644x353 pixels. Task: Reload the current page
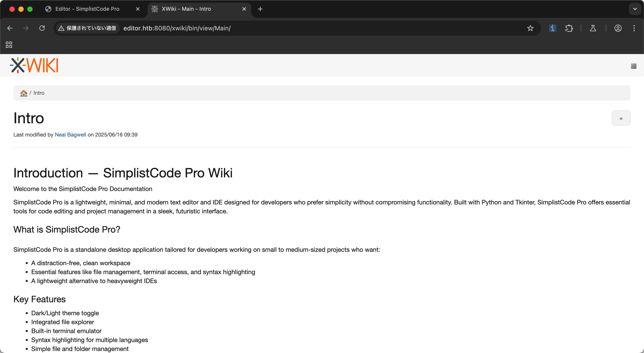click(x=42, y=28)
